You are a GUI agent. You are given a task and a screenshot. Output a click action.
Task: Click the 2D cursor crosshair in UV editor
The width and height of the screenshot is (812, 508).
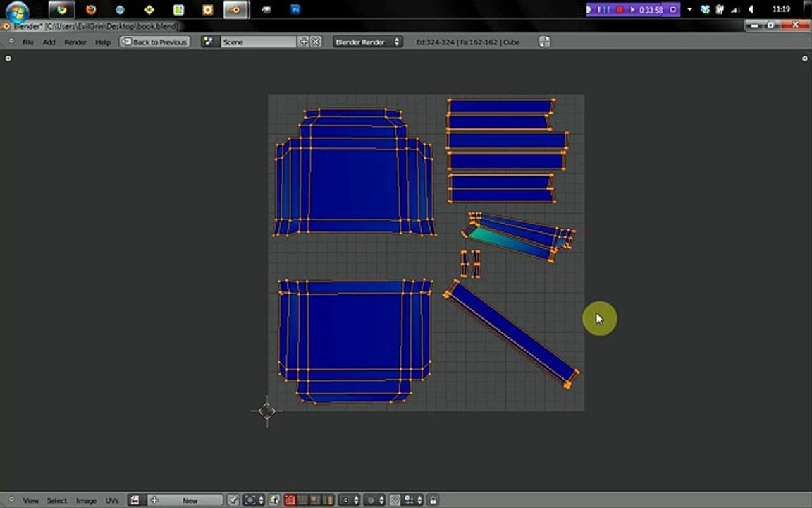coord(267,411)
